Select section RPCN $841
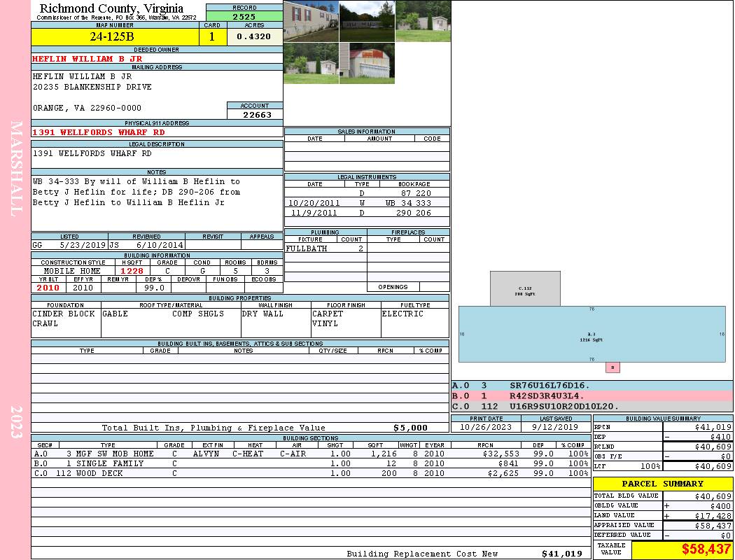The image size is (735, 560). click(x=508, y=463)
